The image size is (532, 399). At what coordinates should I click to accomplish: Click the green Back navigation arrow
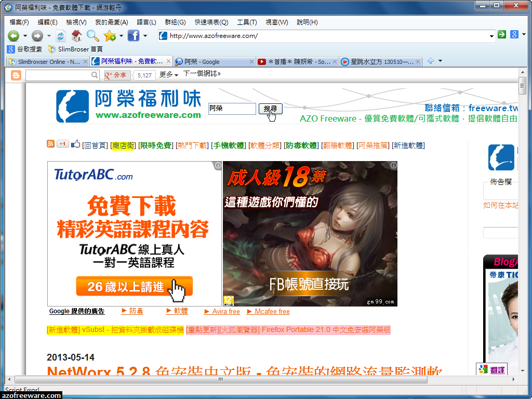pos(13,36)
